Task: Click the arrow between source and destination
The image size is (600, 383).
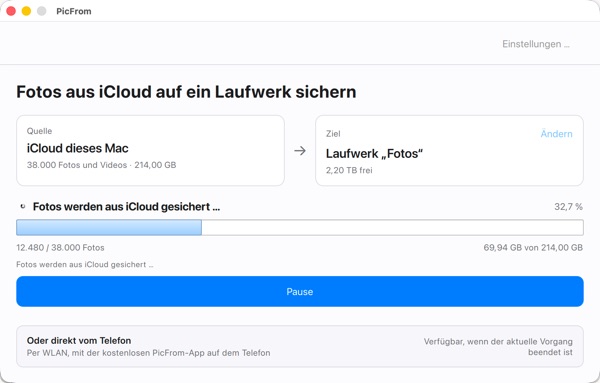Action: [x=300, y=151]
